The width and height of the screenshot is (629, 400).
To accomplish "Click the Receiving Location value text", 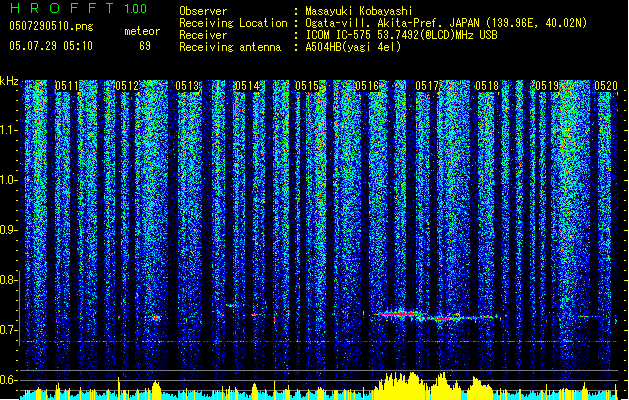I will click(x=446, y=23).
